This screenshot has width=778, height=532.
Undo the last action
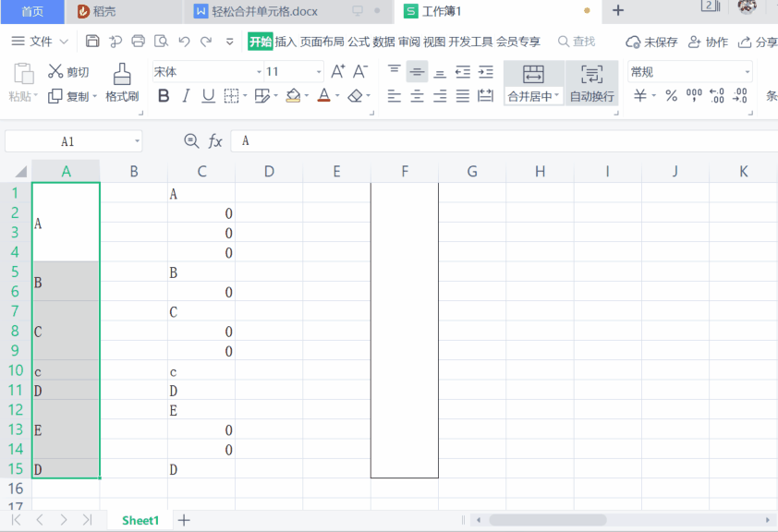click(x=184, y=42)
